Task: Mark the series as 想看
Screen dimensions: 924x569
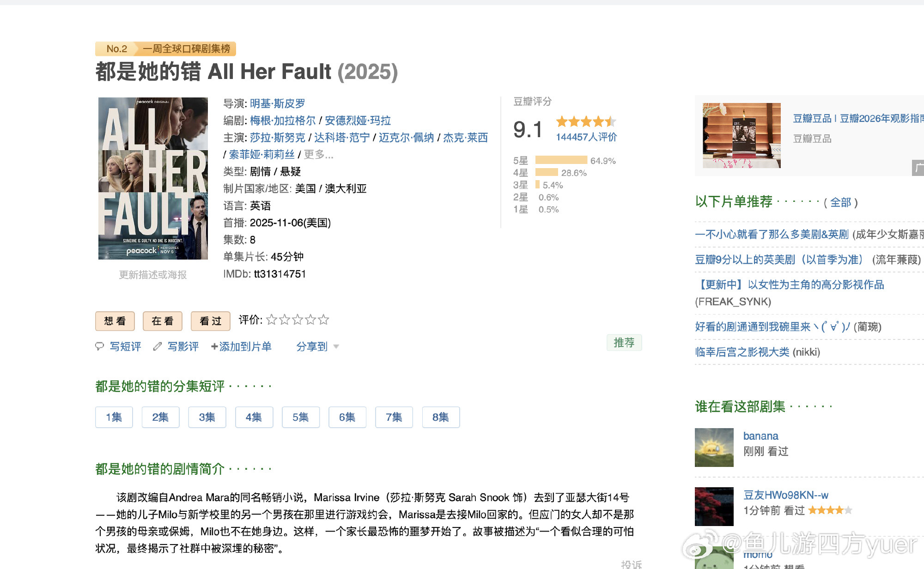Action: click(115, 321)
